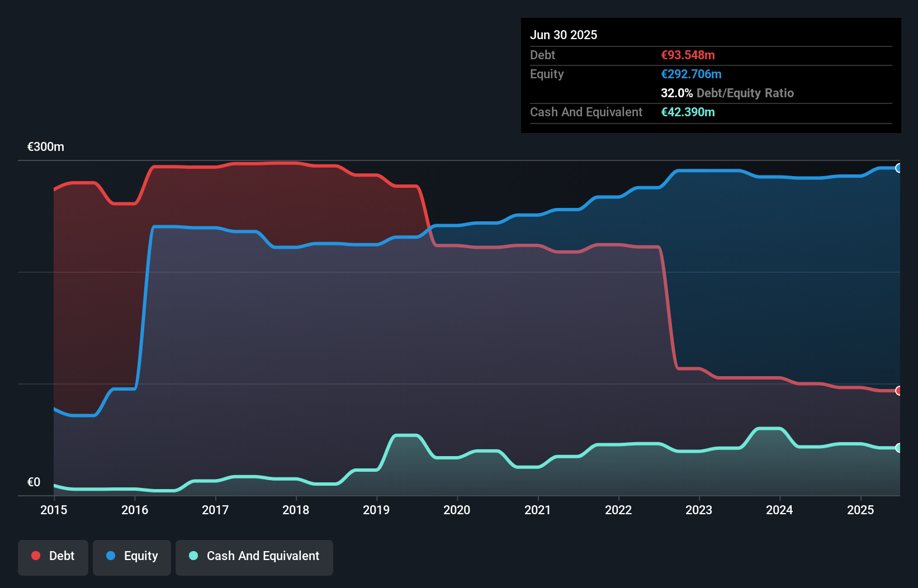Viewport: 918px width, 588px height.
Task: Click Cash And Equivalent label in tooltip
Action: pos(586,112)
